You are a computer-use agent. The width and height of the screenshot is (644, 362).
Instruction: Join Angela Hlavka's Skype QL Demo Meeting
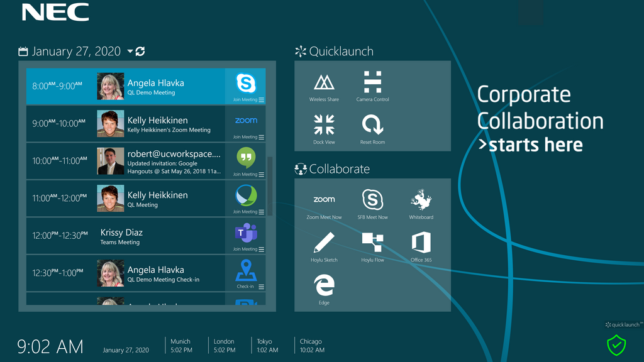point(245,86)
